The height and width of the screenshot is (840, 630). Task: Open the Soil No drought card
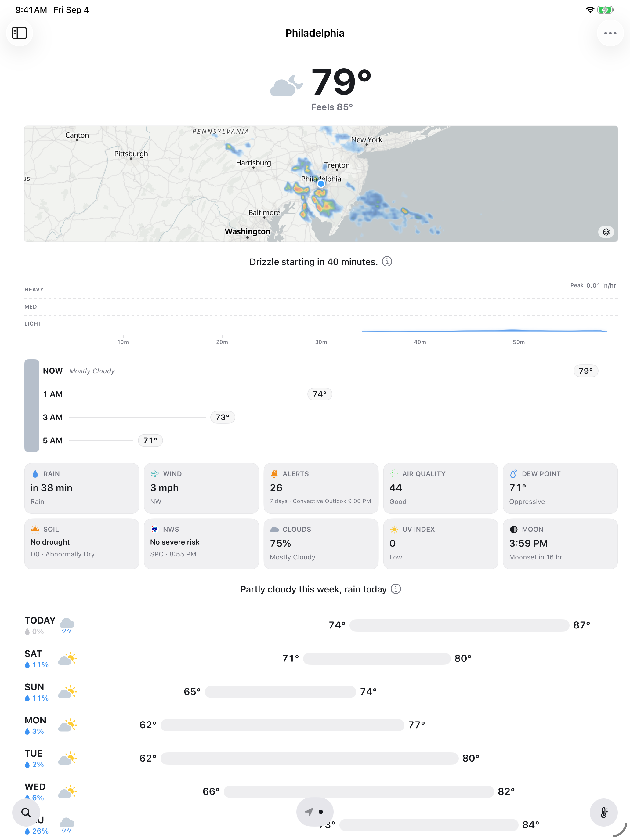pyautogui.click(x=81, y=543)
